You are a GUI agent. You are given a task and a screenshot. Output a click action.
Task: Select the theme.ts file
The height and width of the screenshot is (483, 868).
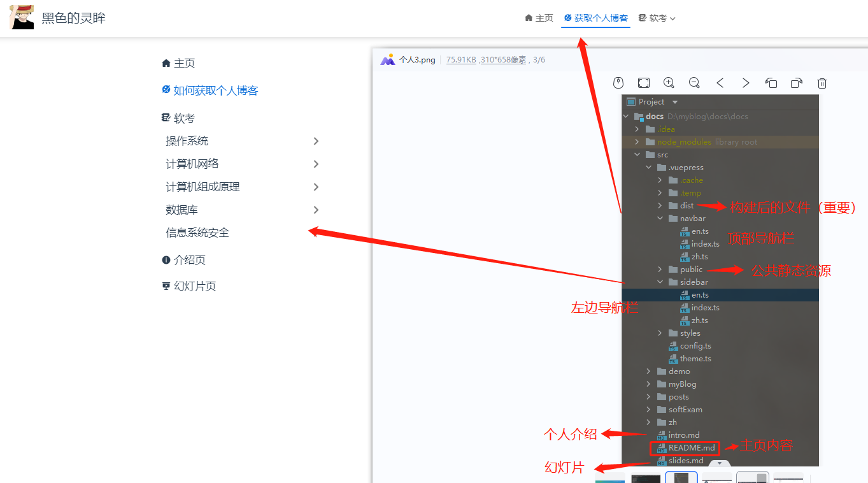click(x=690, y=359)
